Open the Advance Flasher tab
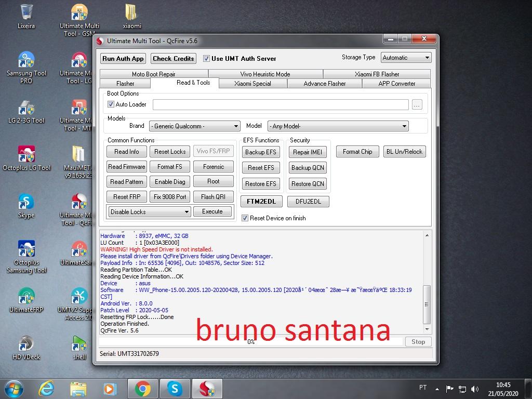 click(325, 84)
